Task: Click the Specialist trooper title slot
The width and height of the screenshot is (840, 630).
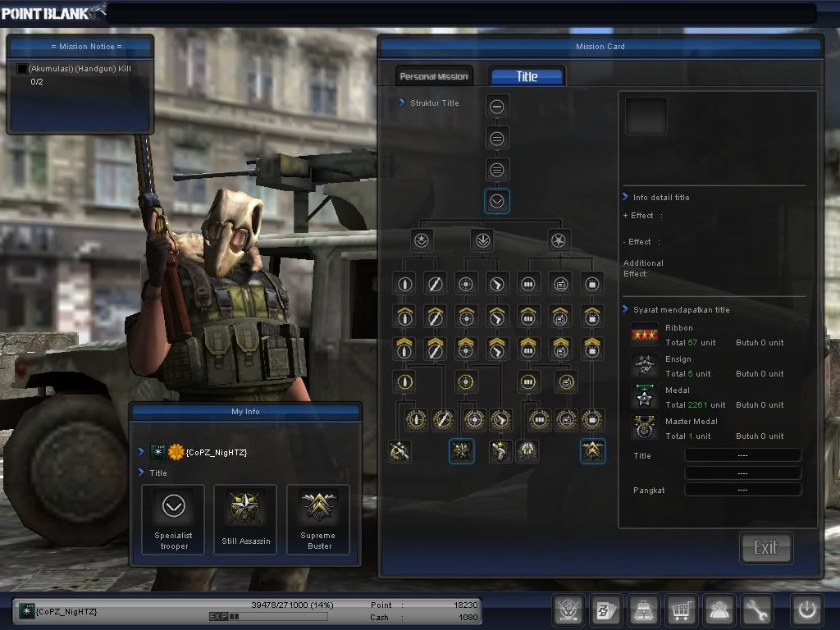Action: pyautogui.click(x=173, y=519)
